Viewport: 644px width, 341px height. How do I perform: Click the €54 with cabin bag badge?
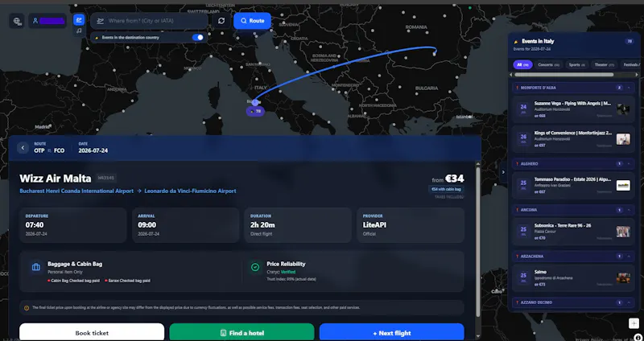click(x=446, y=189)
